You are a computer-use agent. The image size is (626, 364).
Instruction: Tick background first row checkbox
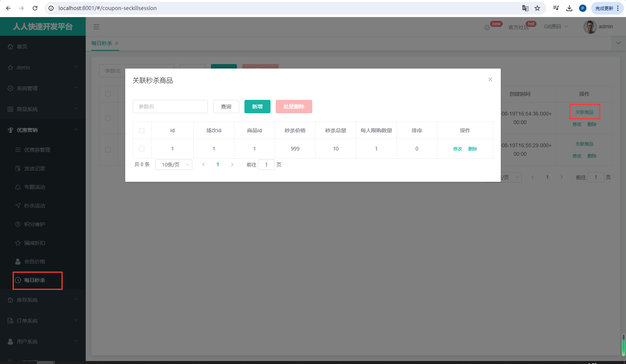tap(108, 118)
